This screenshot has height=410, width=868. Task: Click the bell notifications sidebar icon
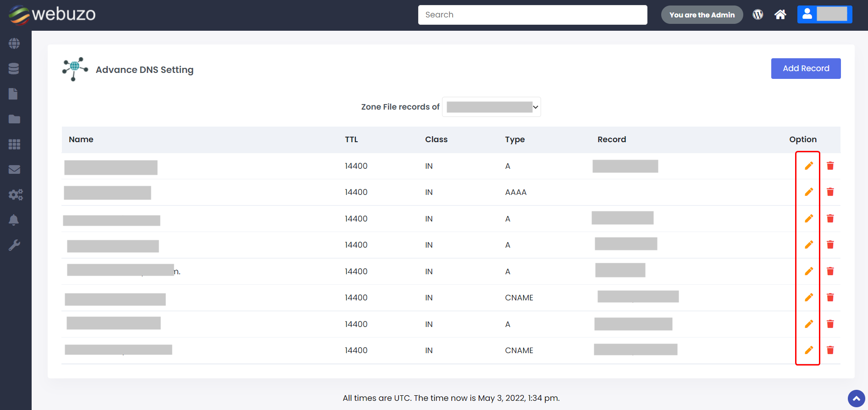pos(14,220)
